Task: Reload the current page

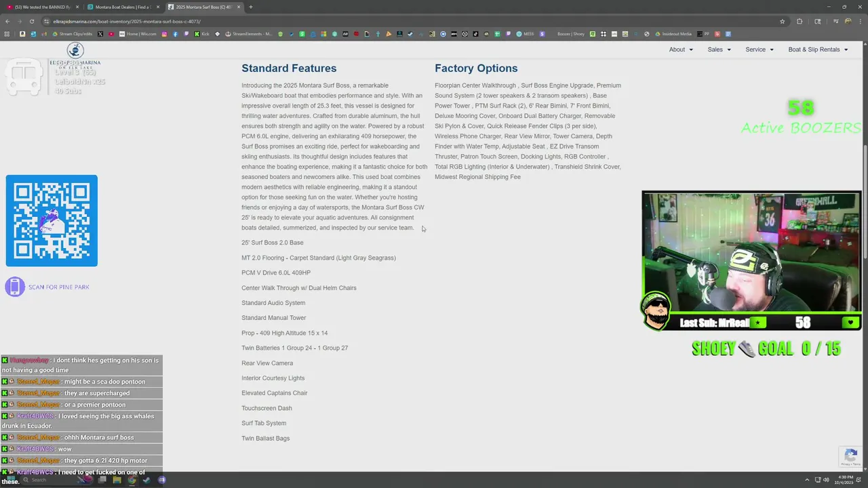Action: [x=31, y=21]
